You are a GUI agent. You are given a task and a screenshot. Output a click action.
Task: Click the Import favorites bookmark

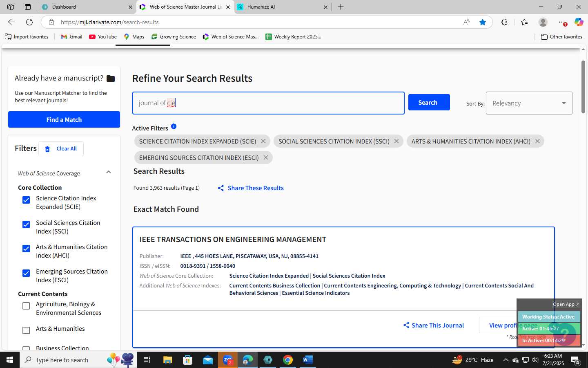[x=27, y=37]
